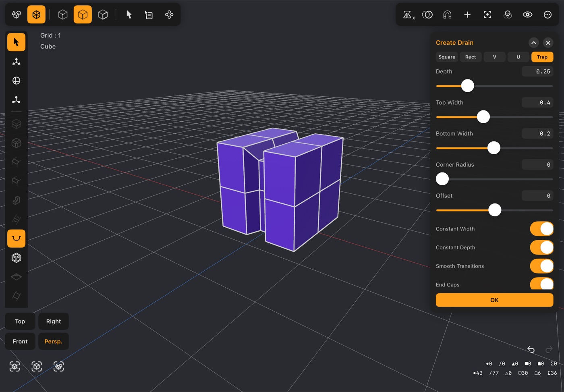Choose the U drain profile tab
Screen dimensions: 564x392
518,57
